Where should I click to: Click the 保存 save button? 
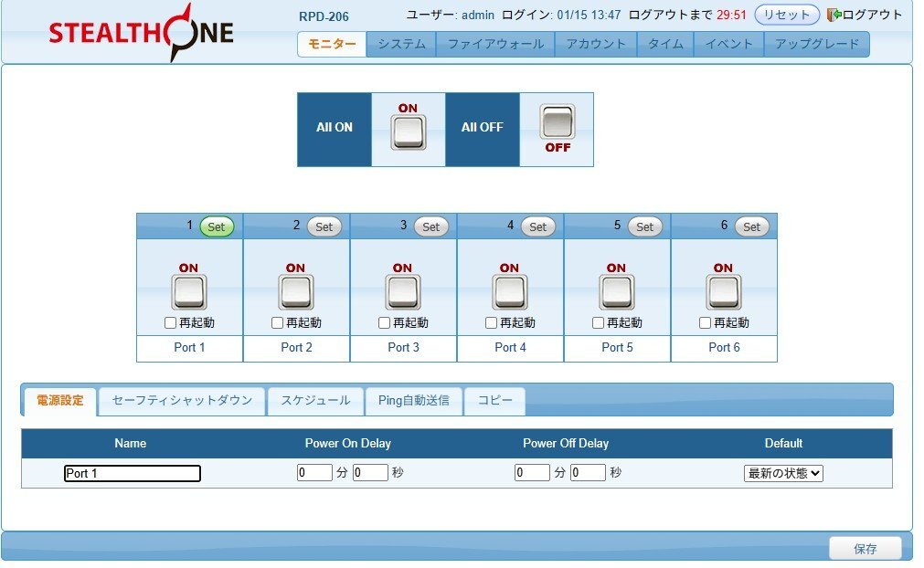pyautogui.click(x=866, y=549)
